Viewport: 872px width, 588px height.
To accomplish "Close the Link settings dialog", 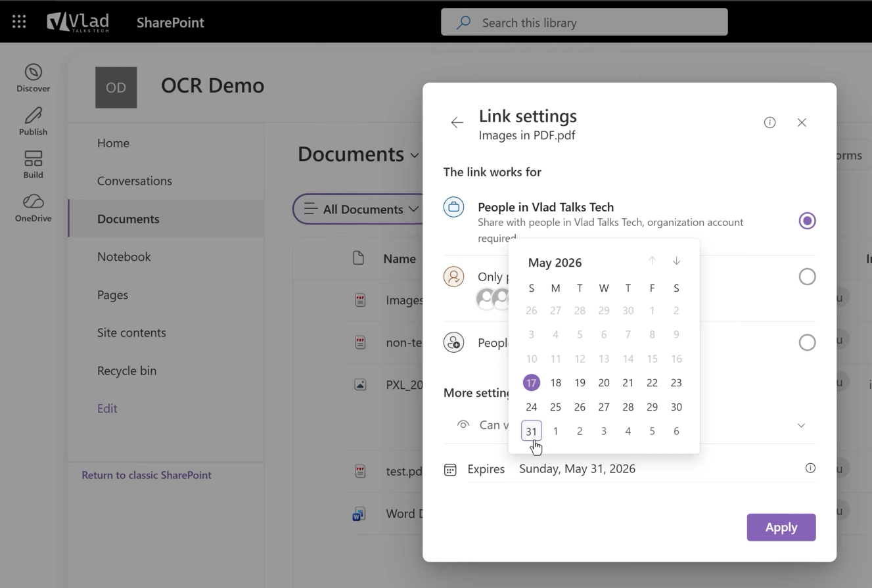I will (x=802, y=122).
